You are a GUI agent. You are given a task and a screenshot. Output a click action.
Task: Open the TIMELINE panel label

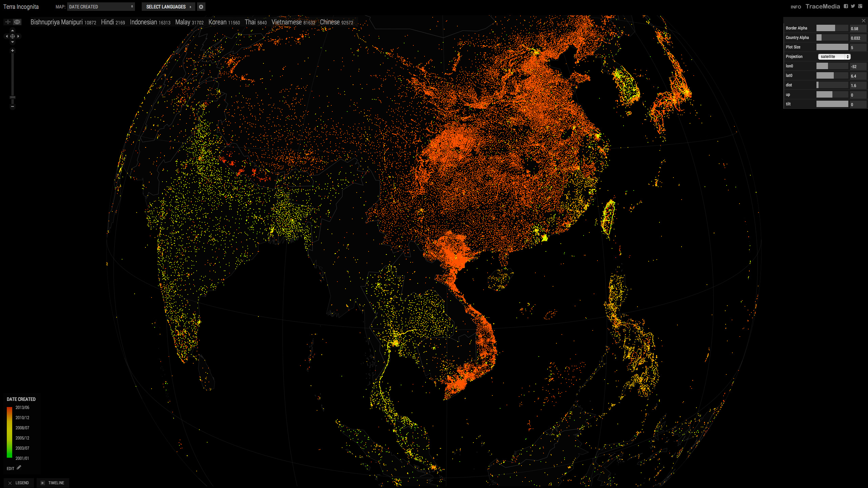[x=56, y=483]
